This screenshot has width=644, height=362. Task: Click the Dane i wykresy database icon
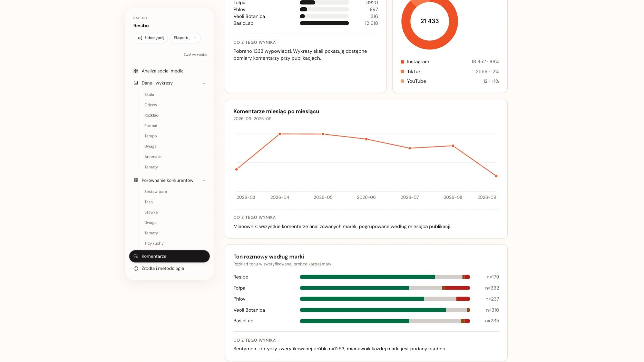[136, 83]
